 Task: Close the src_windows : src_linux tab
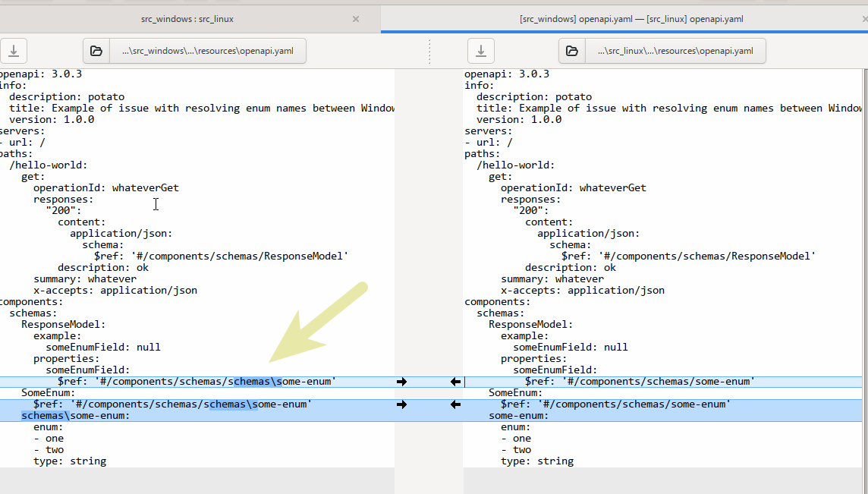click(x=356, y=19)
